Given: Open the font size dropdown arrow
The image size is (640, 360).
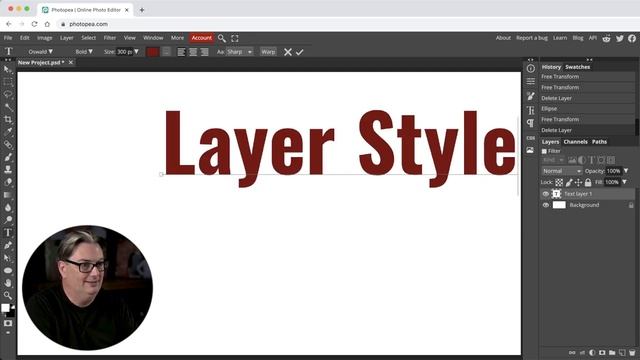Looking at the screenshot, I should 136,52.
